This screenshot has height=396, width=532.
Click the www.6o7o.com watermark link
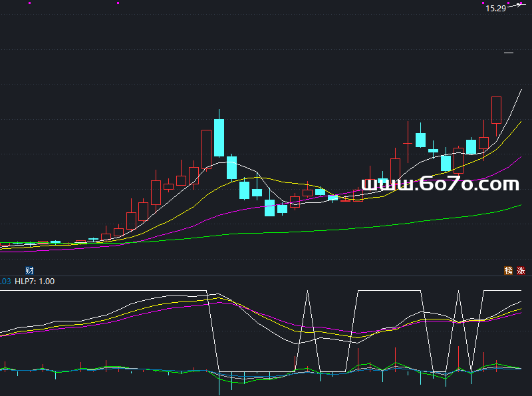pyautogui.click(x=440, y=184)
